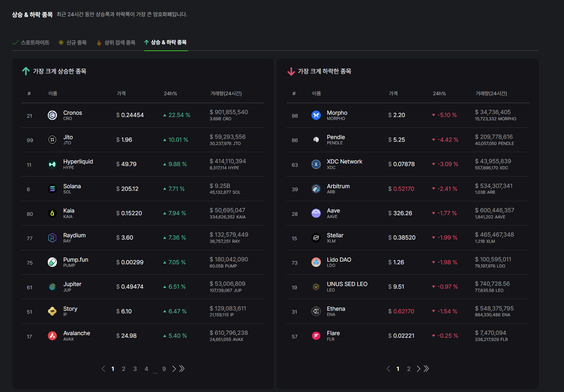Click the Solana coin logo icon

point(52,189)
